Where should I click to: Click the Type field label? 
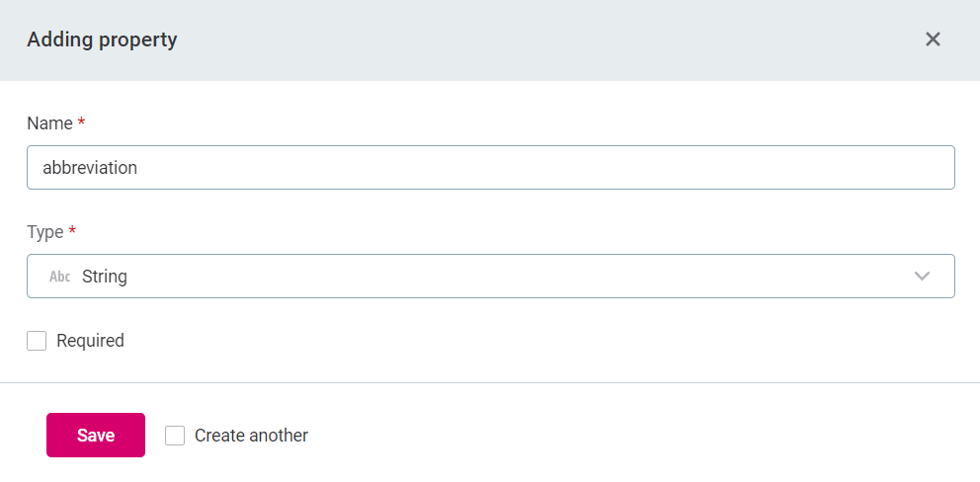coord(44,232)
